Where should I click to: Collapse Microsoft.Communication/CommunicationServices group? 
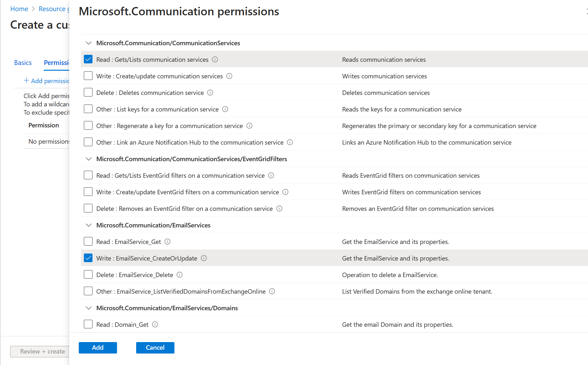pyautogui.click(x=89, y=43)
